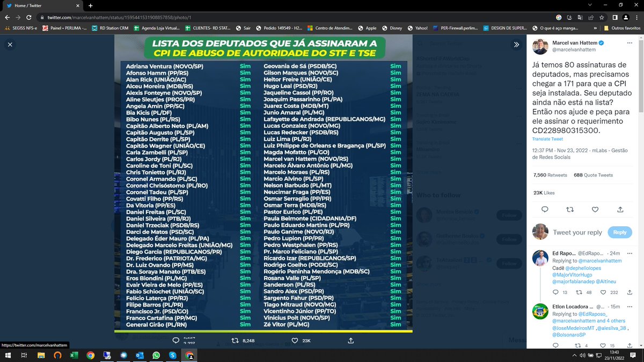Open the 688 Quote Tweets list
The image size is (644, 362).
pyautogui.click(x=593, y=175)
